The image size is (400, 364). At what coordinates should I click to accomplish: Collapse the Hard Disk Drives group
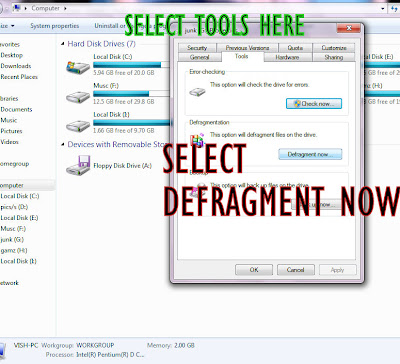[x=63, y=44]
